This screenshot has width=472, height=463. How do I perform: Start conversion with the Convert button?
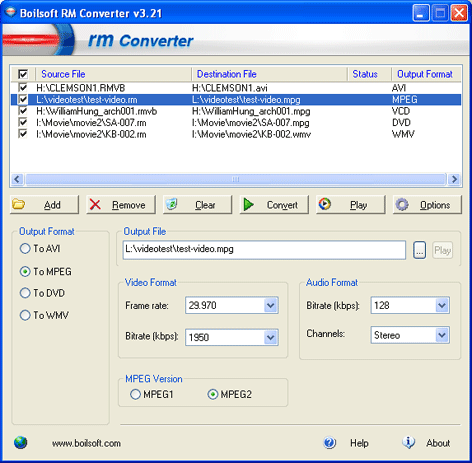[x=274, y=205]
